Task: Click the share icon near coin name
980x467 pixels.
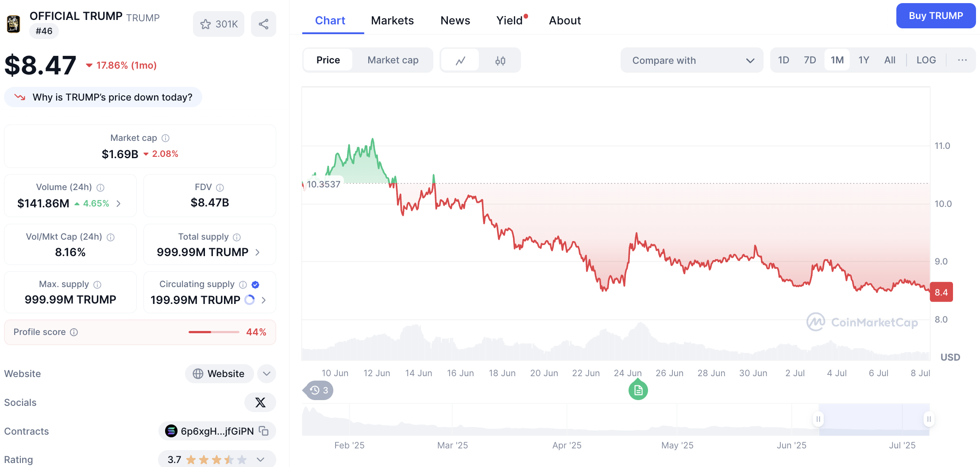Action: [263, 24]
